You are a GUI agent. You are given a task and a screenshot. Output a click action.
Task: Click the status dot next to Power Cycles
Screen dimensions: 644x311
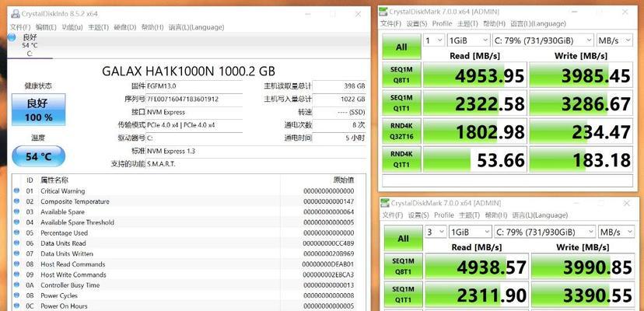(17, 295)
